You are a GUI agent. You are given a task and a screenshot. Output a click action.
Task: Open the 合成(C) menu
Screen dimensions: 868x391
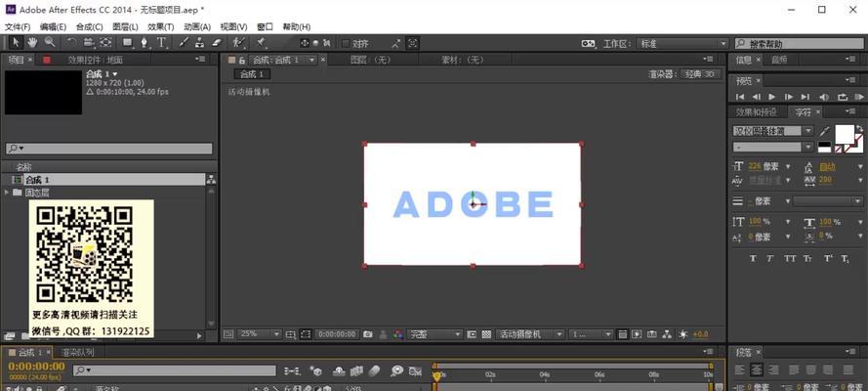(x=89, y=26)
